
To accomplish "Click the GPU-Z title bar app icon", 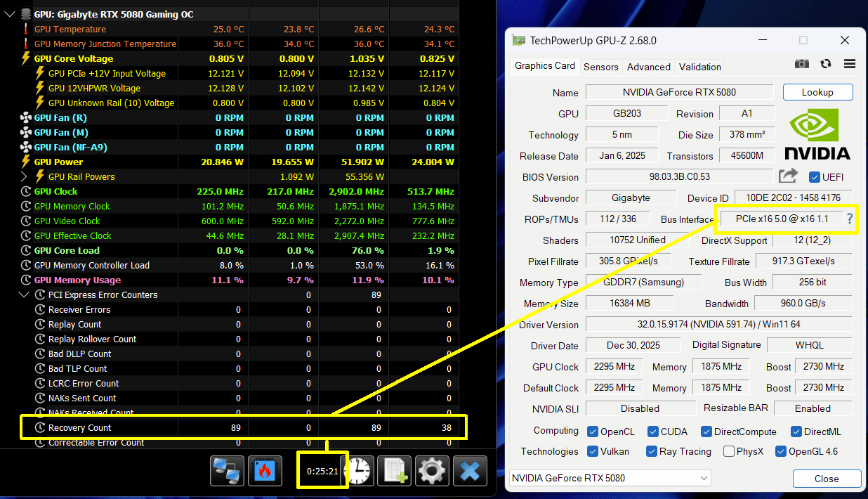I will pos(518,40).
